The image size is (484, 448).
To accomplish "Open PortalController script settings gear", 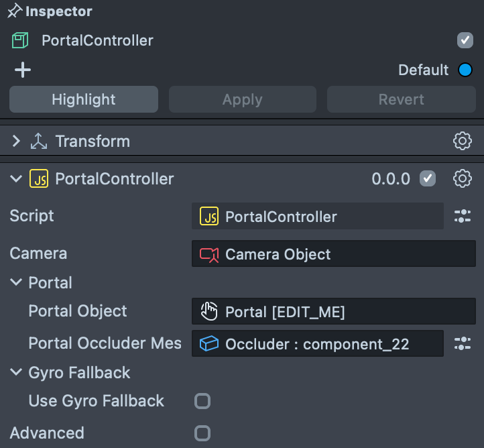I will 463,178.
